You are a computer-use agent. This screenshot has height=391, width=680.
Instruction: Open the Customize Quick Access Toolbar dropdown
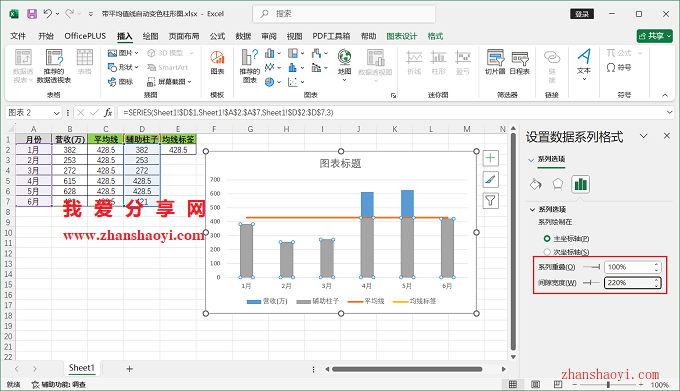tap(91, 14)
